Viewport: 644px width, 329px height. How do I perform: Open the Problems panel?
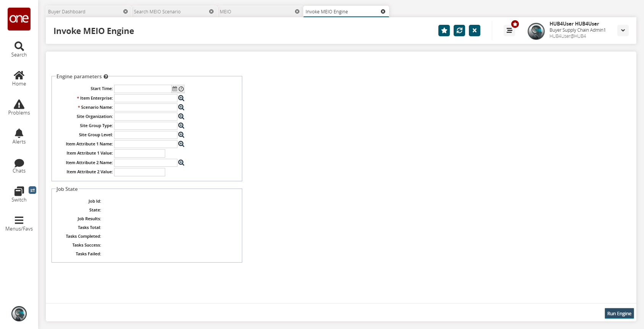[x=19, y=107]
